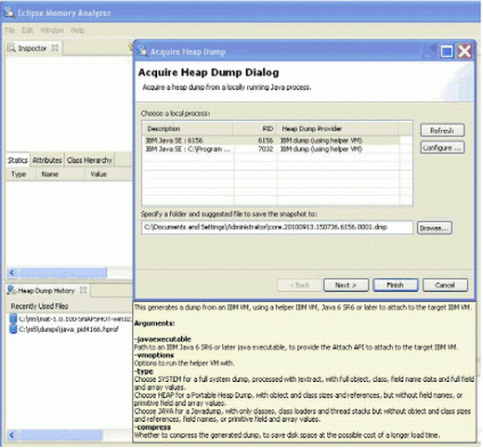Sort by the Heap Dump Provider column

pyautogui.click(x=337, y=128)
